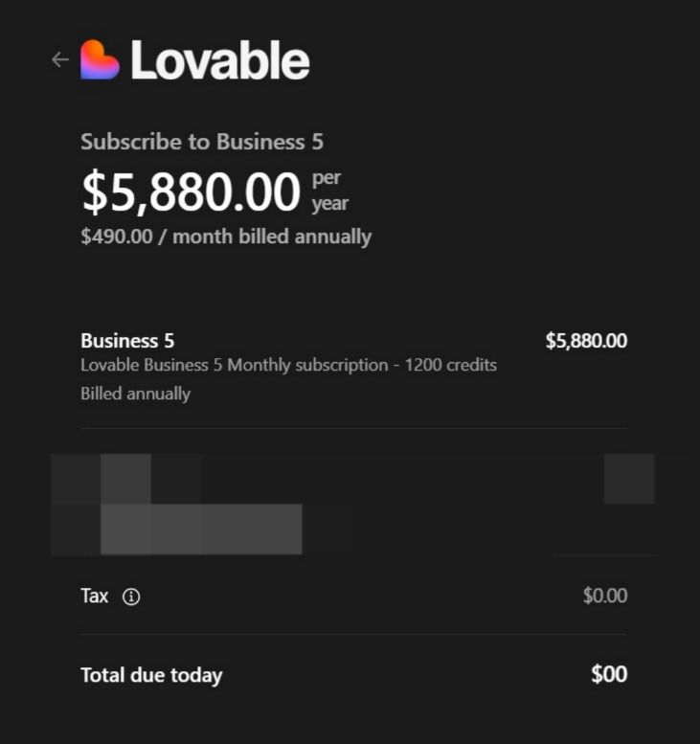Click the blurred square on the right
Image resolution: width=700 pixels, height=744 pixels.
pos(629,479)
